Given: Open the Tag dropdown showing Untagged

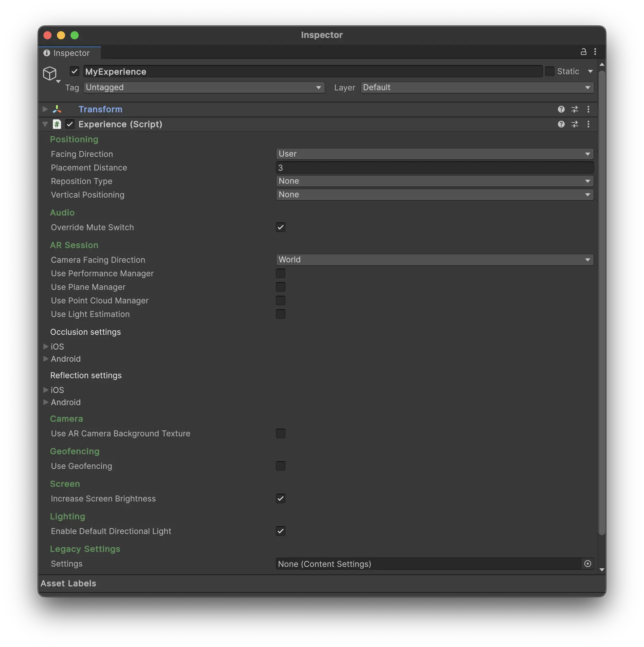Looking at the screenshot, I should (x=203, y=87).
